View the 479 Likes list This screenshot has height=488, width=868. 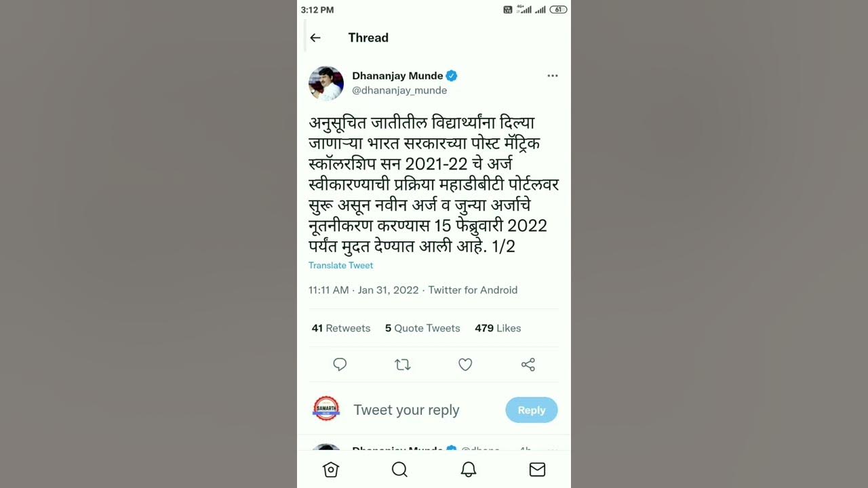(x=498, y=328)
